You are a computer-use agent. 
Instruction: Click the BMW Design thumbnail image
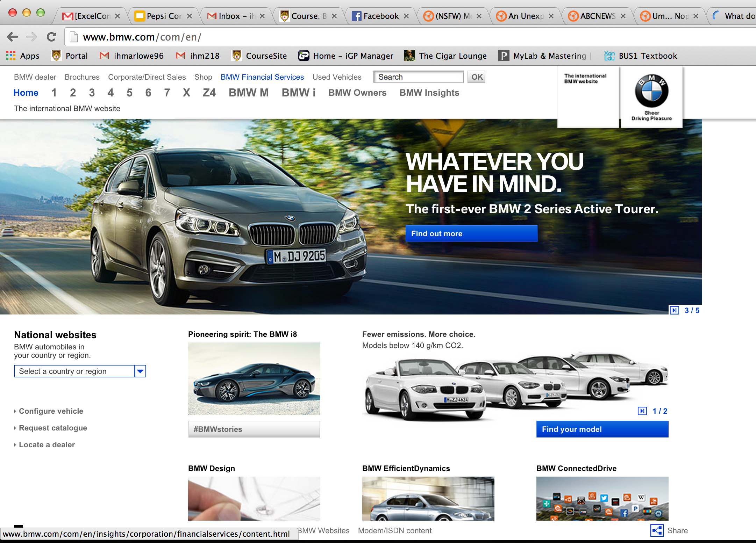coord(254,499)
